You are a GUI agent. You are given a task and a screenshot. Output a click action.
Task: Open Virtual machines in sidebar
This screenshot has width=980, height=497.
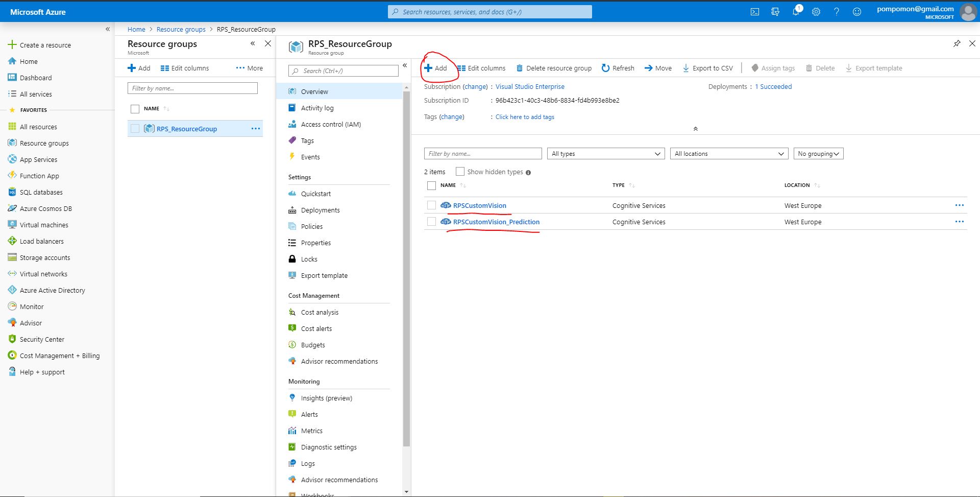38,225
